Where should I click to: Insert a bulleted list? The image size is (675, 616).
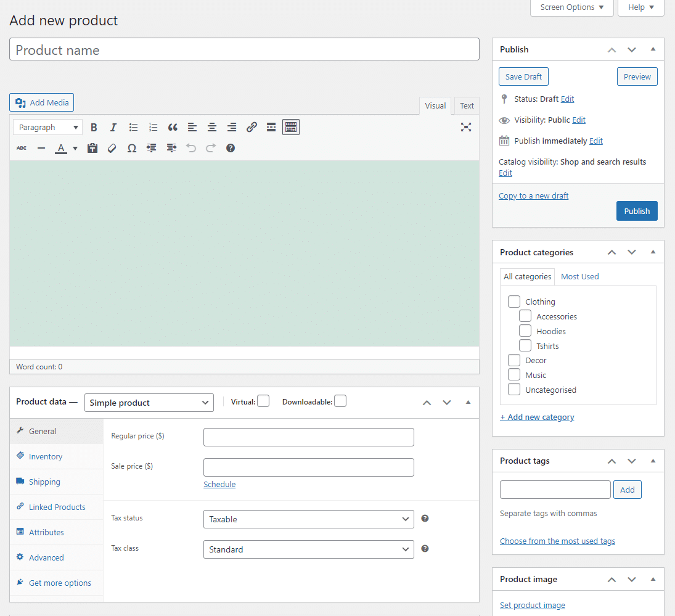click(133, 127)
